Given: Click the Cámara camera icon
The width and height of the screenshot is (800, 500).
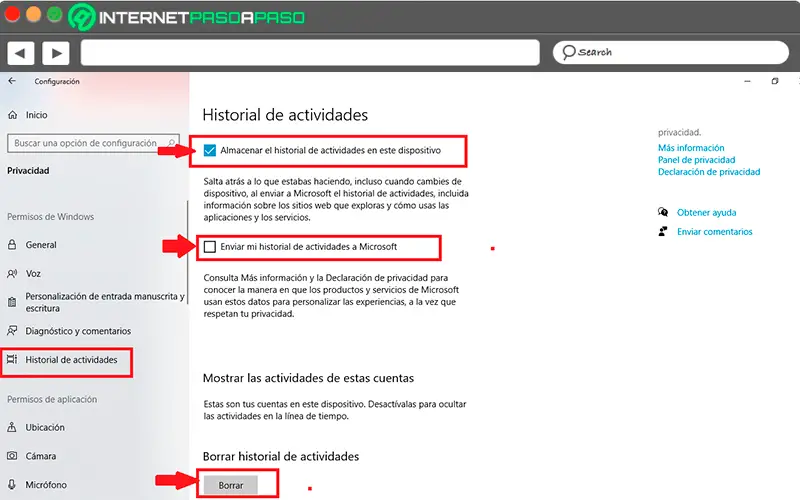Looking at the screenshot, I should tap(12, 456).
